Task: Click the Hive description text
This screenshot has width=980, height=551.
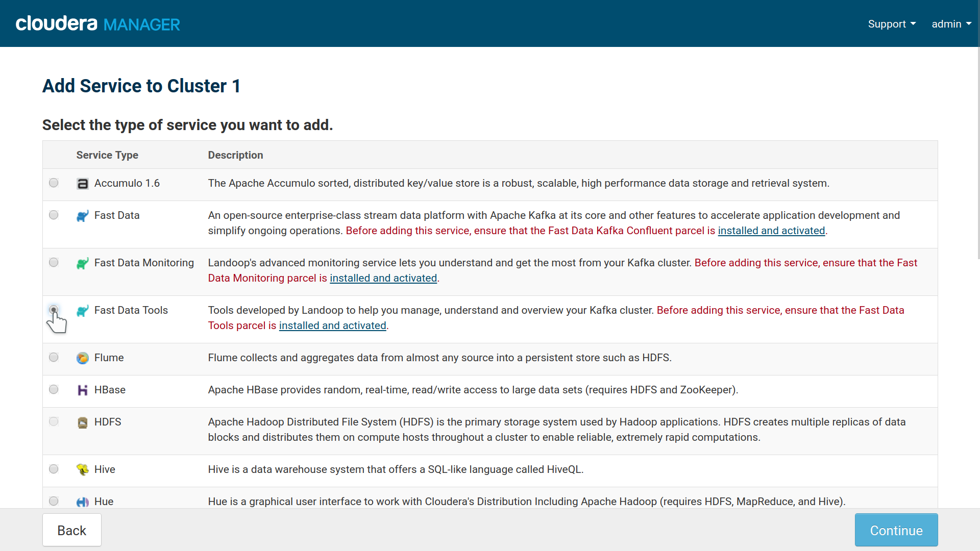Action: click(396, 469)
